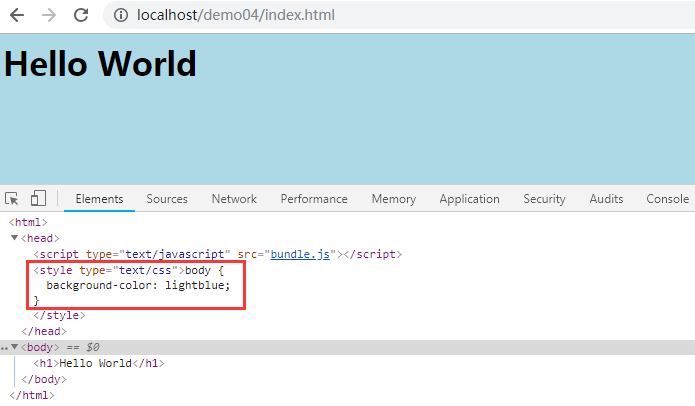Collapse the body element triangle
This screenshot has height=406, width=695.
[x=14, y=347]
